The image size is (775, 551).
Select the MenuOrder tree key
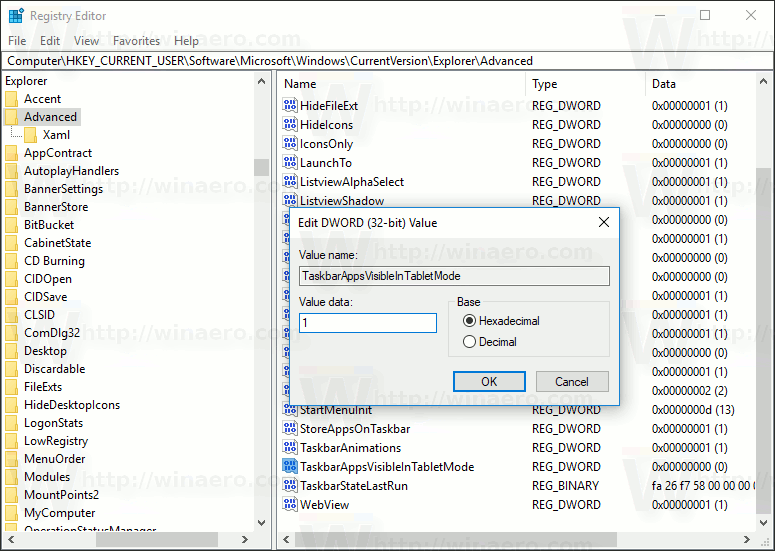click(54, 459)
